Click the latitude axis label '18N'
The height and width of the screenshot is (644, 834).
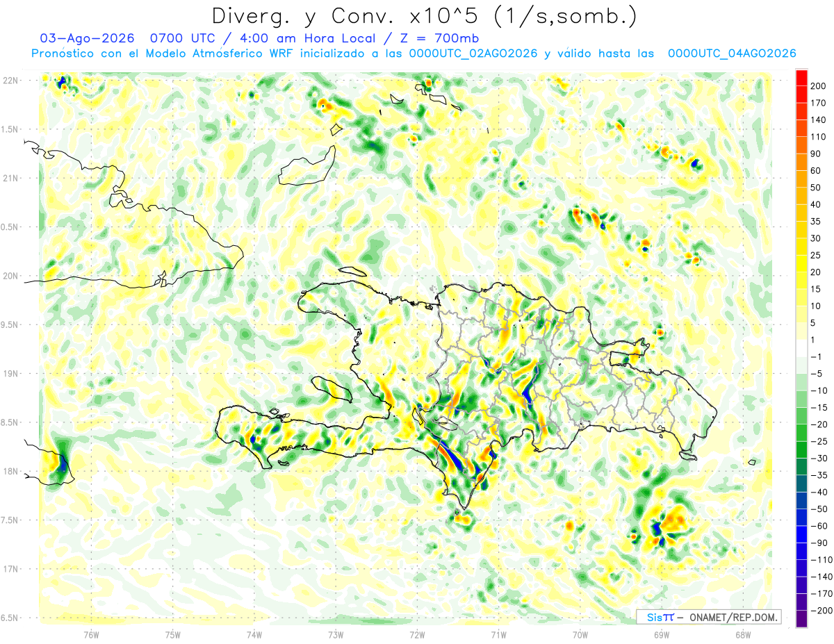pyautogui.click(x=12, y=472)
